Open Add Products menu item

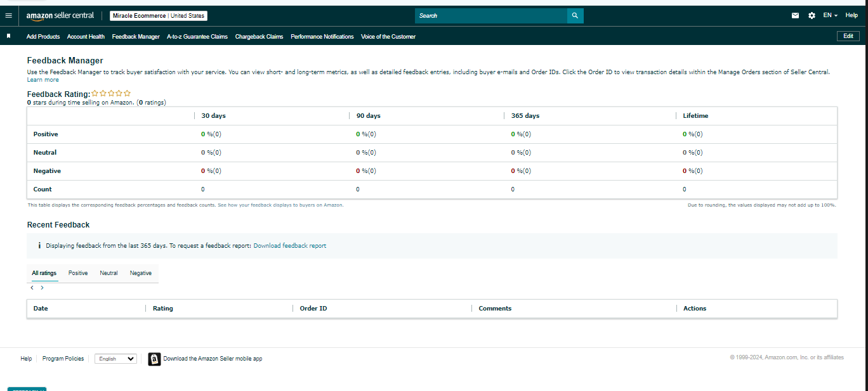coord(43,37)
